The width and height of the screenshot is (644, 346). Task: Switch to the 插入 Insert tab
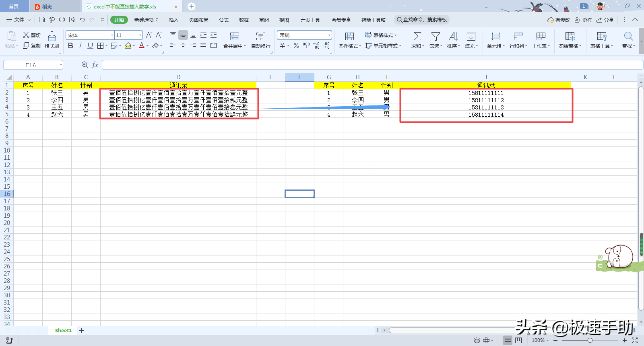click(x=173, y=20)
